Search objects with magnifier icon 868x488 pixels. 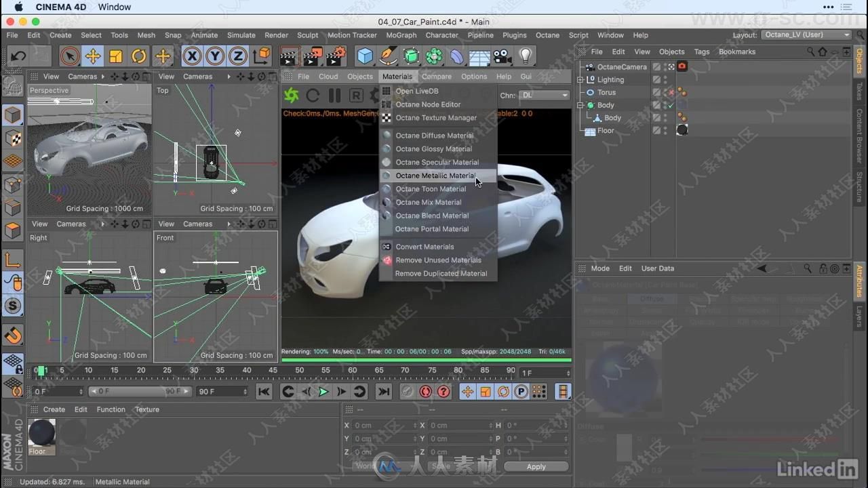[811, 52]
